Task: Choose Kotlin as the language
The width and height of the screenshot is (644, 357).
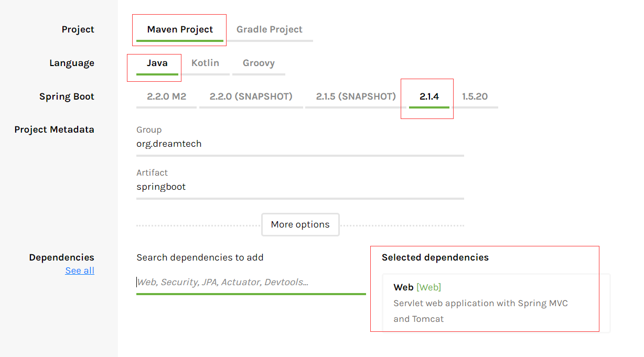Action: 205,63
